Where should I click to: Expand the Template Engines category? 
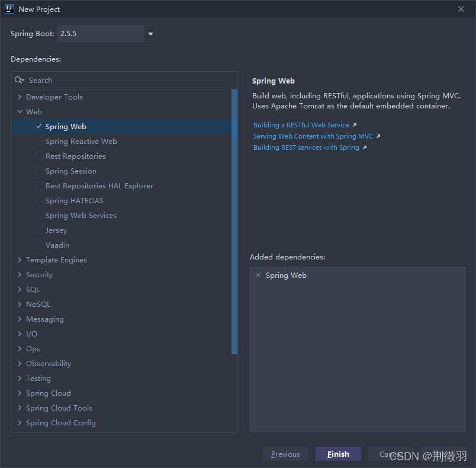pyautogui.click(x=20, y=259)
